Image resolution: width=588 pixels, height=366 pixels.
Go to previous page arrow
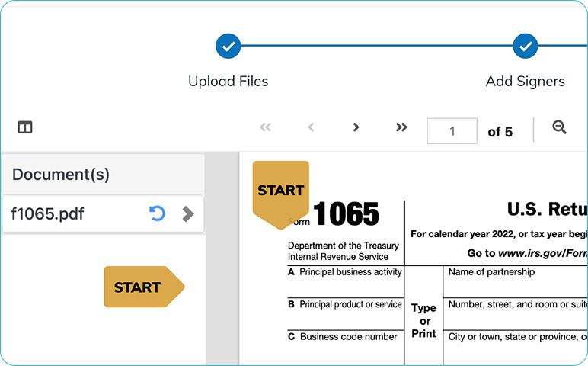point(311,127)
